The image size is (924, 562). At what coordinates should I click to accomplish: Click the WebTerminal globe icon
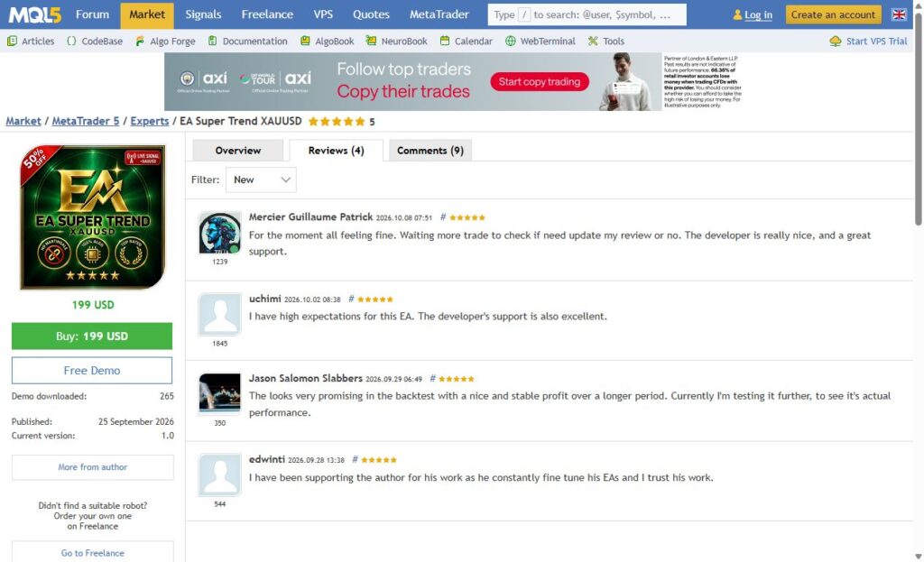[x=511, y=41]
